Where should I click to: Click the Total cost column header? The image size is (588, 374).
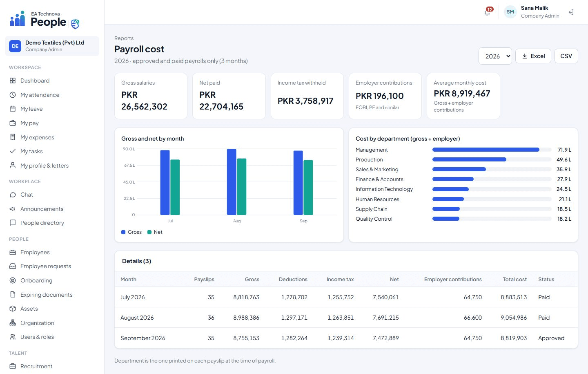(x=514, y=280)
